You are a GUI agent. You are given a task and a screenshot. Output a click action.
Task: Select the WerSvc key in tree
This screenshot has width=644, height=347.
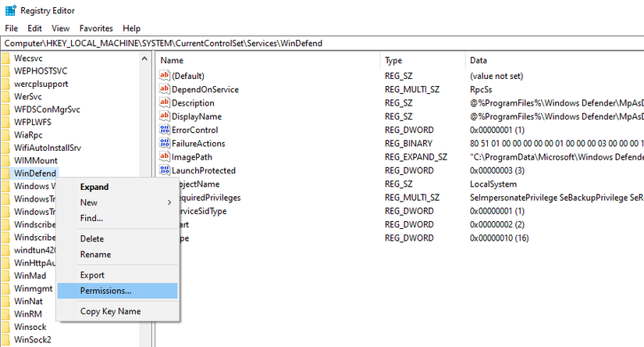[28, 96]
